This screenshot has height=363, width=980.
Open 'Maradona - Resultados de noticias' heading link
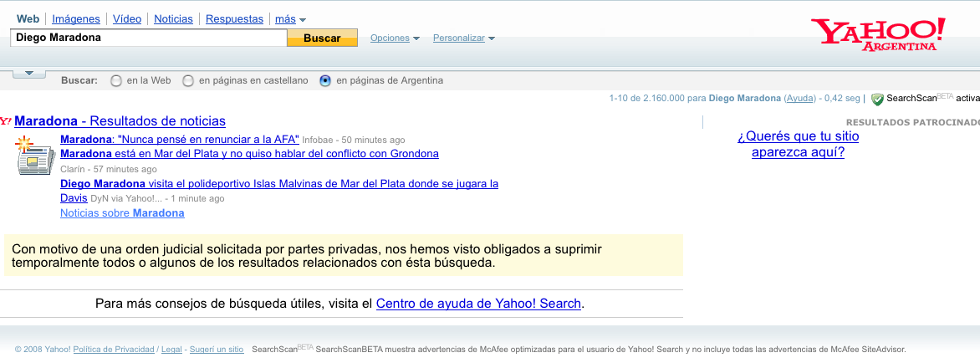(120, 121)
